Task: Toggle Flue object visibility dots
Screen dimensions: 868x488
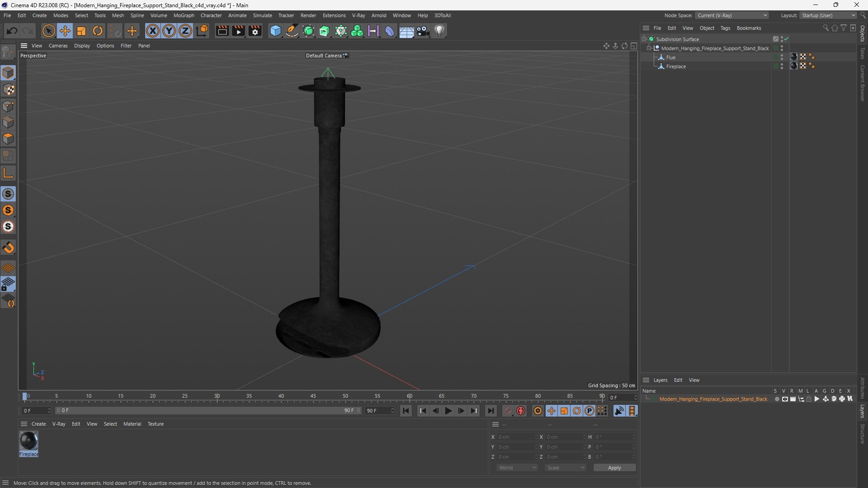Action: pyautogui.click(x=782, y=57)
